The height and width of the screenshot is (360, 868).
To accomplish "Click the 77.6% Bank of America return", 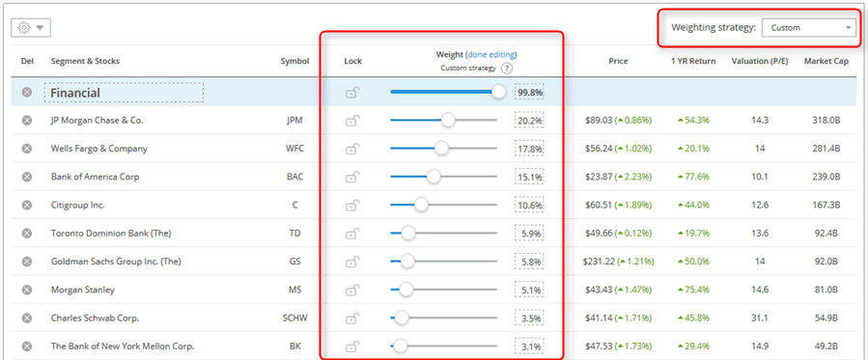I will (x=693, y=177).
